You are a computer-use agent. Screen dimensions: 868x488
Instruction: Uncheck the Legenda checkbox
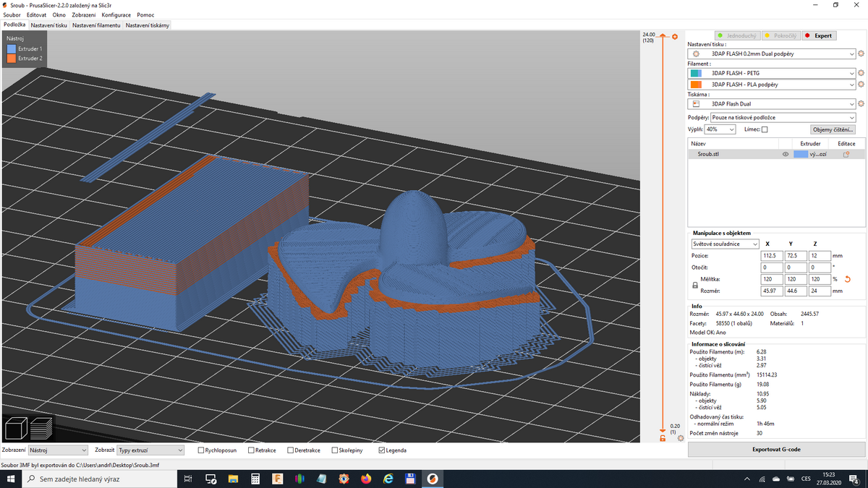382,450
